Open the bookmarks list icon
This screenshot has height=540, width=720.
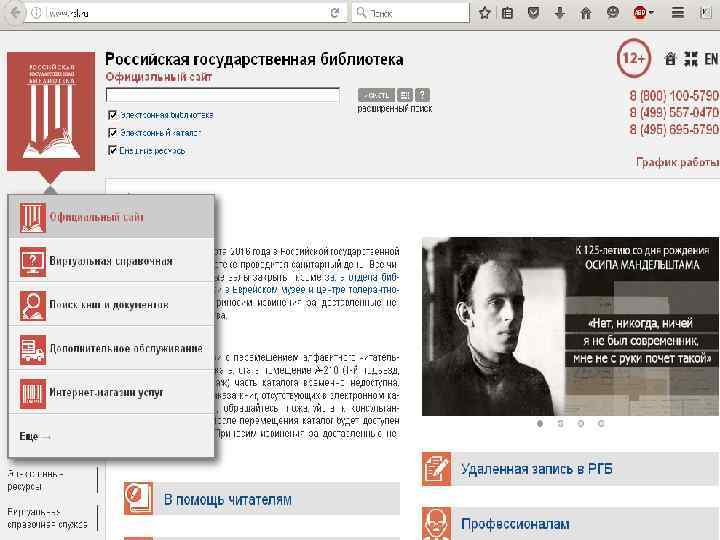click(x=507, y=13)
